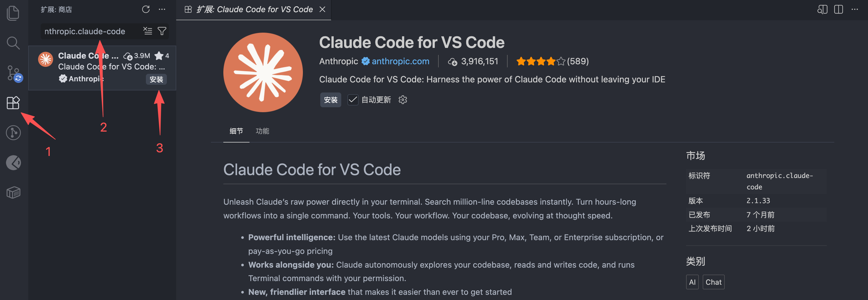Open the Search view icon
Image resolution: width=868 pixels, height=300 pixels.
point(13,43)
